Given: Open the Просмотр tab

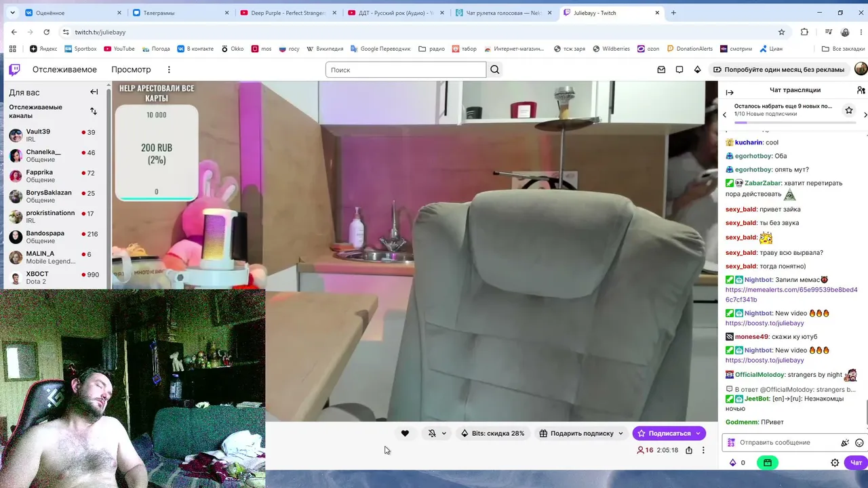Looking at the screenshot, I should [x=131, y=70].
